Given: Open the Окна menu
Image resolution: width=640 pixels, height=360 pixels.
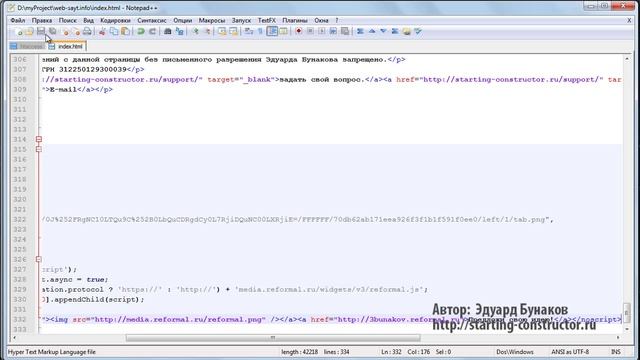Looking at the screenshot, I should click(x=321, y=20).
